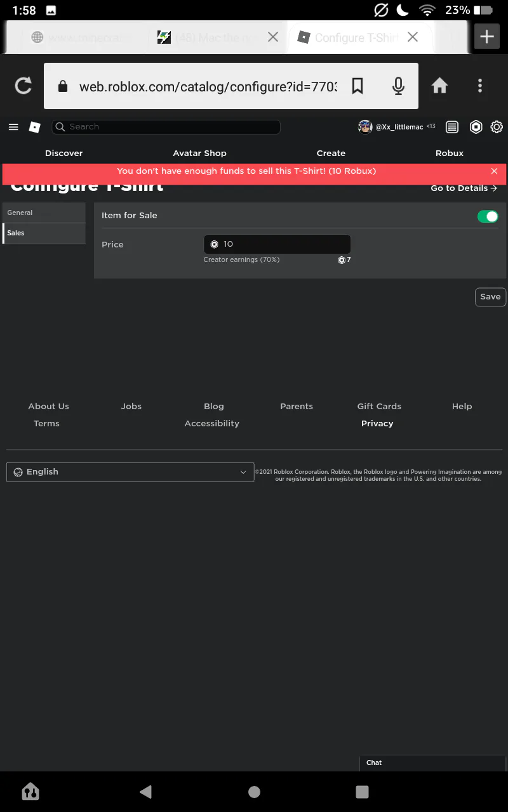Click the Roblox logo icon

[35, 127]
